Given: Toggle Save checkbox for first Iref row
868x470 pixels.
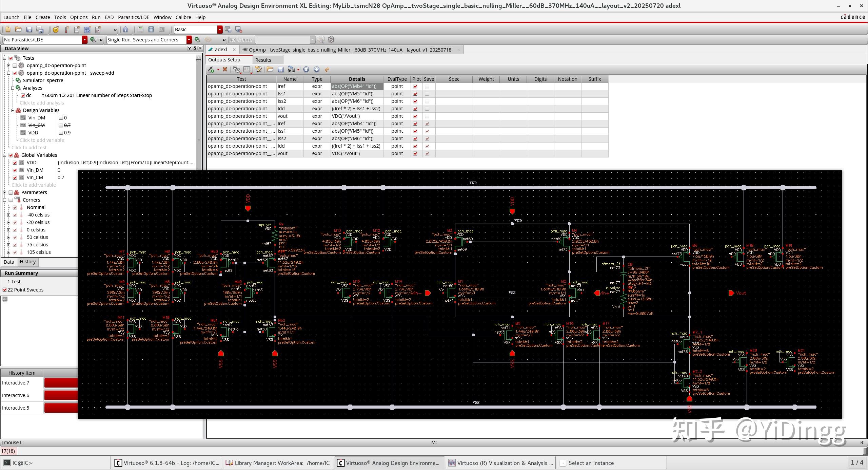Looking at the screenshot, I should (x=427, y=87).
